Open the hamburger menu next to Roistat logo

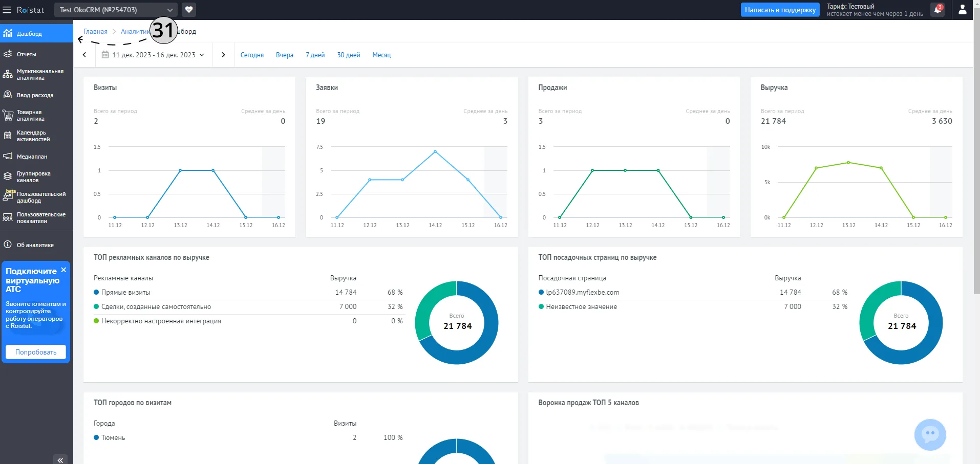(7, 10)
